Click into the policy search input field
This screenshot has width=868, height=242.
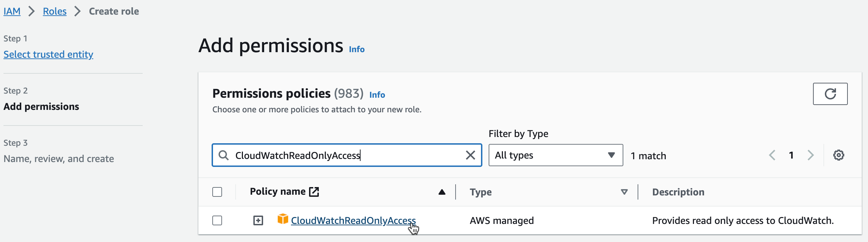point(347,155)
